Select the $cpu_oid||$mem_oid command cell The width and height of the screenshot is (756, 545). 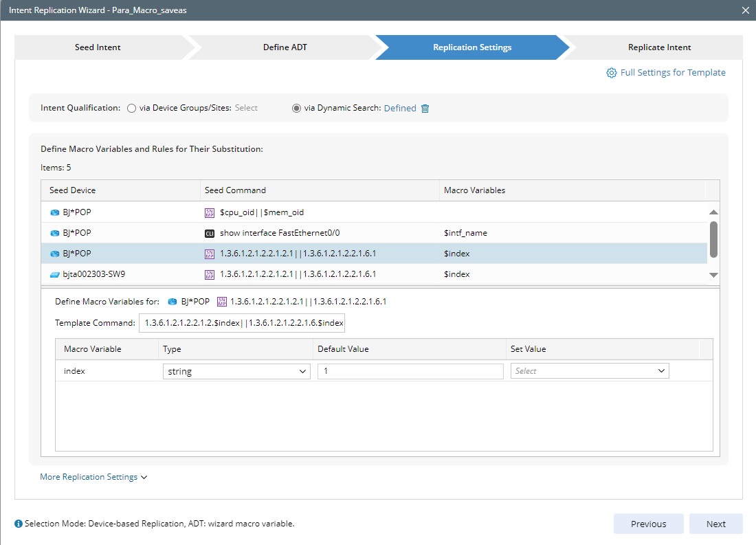pyautogui.click(x=320, y=212)
